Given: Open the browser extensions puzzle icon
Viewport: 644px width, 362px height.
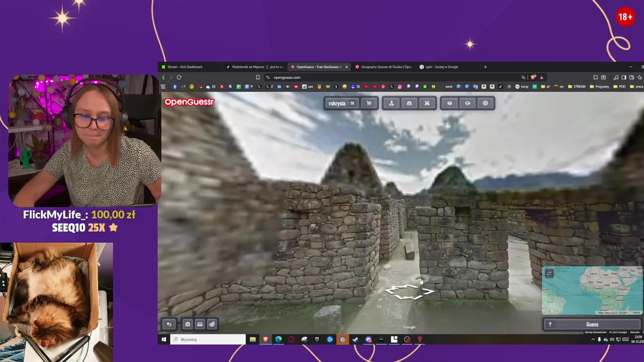Looking at the screenshot, I should tap(595, 77).
